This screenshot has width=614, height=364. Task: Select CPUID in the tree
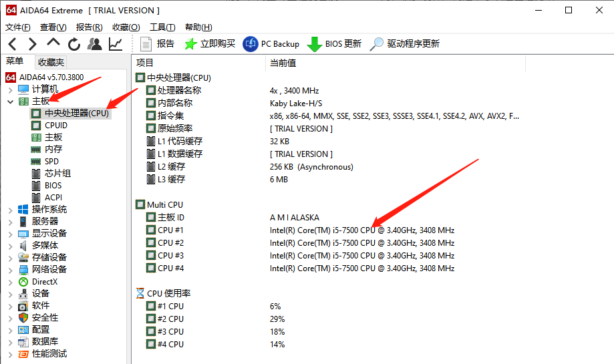coord(56,126)
